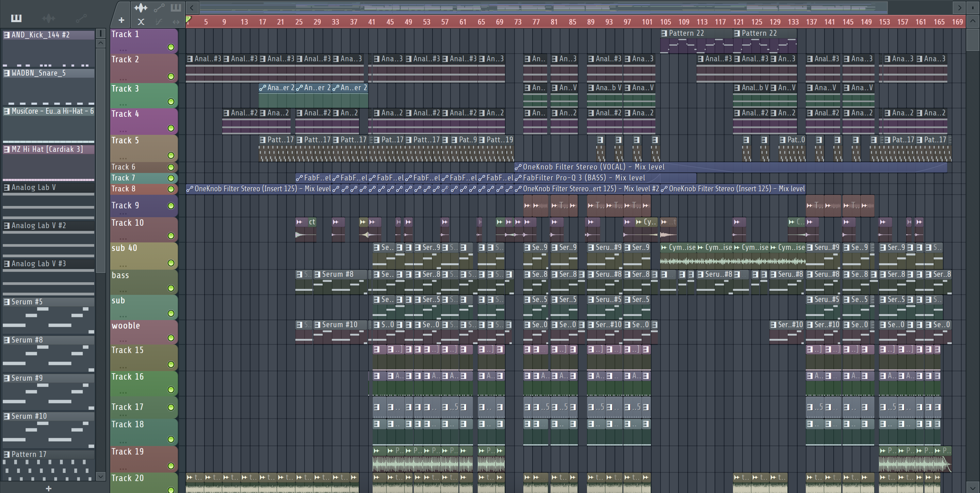Mute Track 2 with its green LED
Image resolution: width=980 pixels, height=493 pixels.
pos(171,77)
